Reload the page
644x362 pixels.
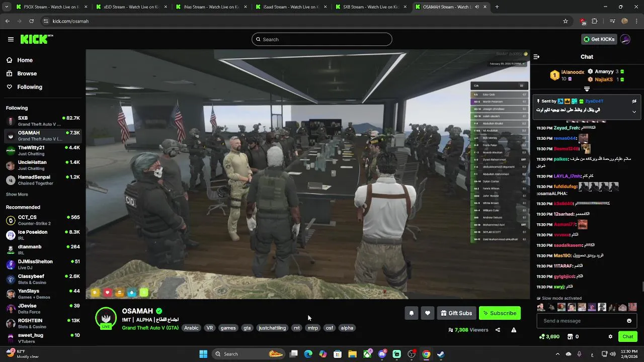[x=31, y=21]
